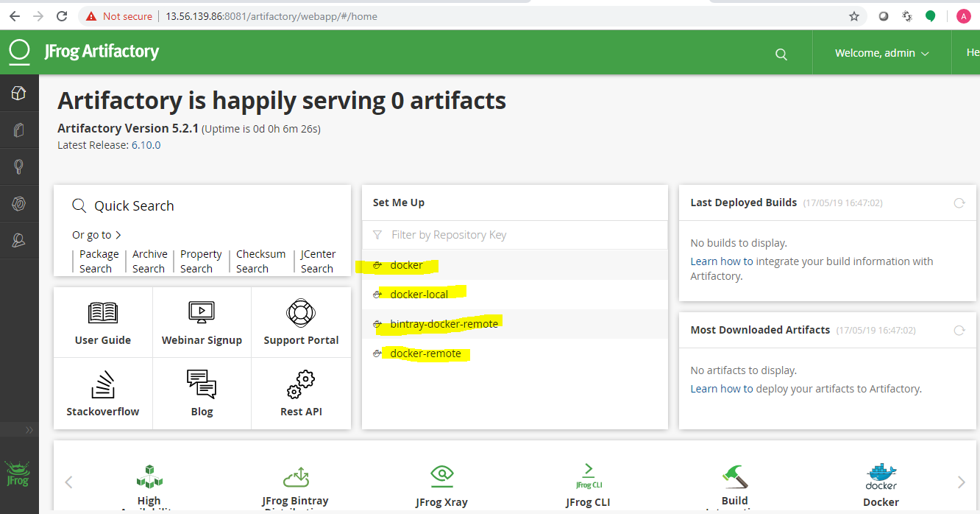The image size is (980, 514).
Task: Click the Filter by Repository Key field
Action: [x=449, y=234]
